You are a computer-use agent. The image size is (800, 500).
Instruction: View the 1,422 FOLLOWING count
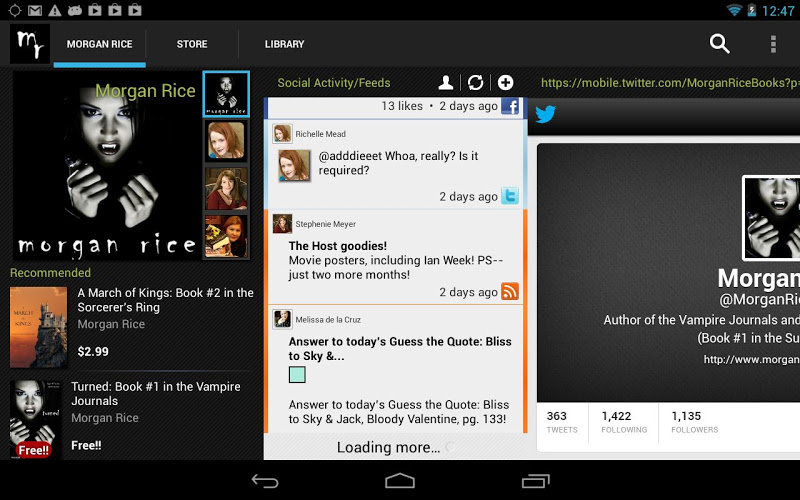623,422
